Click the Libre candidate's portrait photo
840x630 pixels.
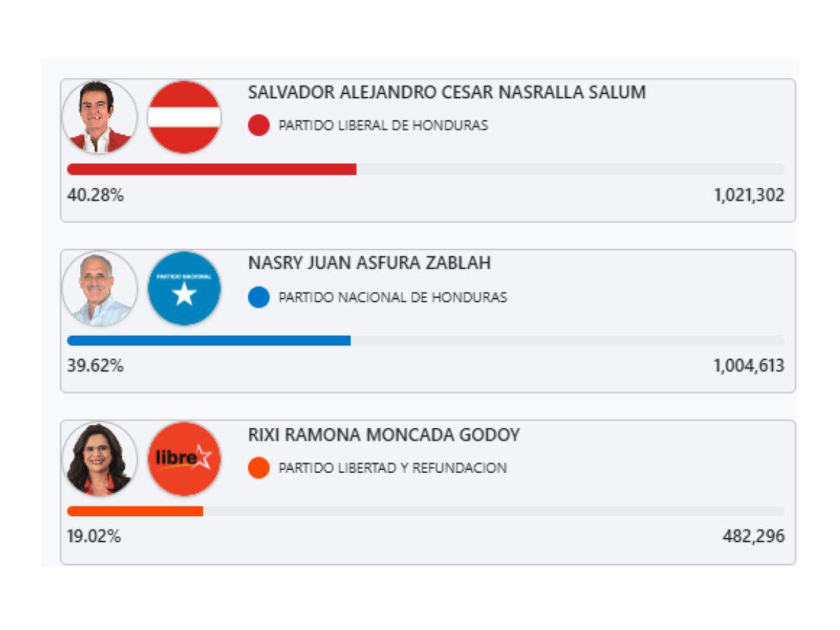pyautogui.click(x=99, y=458)
